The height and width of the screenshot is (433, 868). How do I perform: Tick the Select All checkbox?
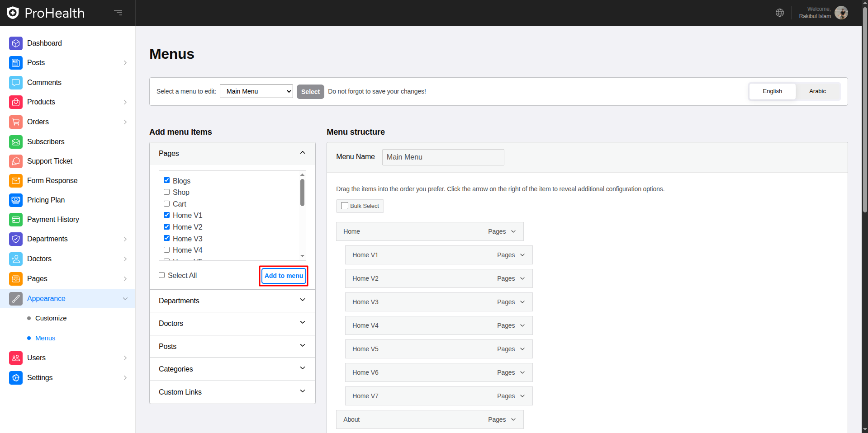[x=161, y=275]
